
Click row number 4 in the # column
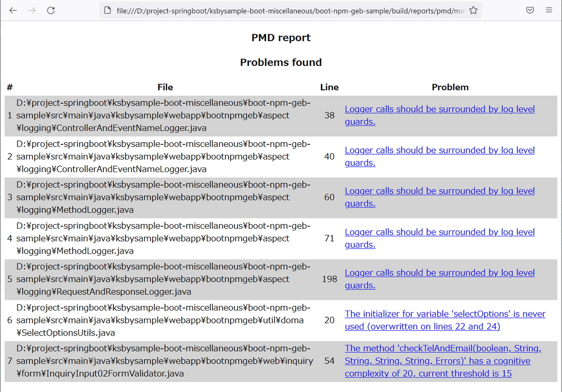tap(10, 238)
